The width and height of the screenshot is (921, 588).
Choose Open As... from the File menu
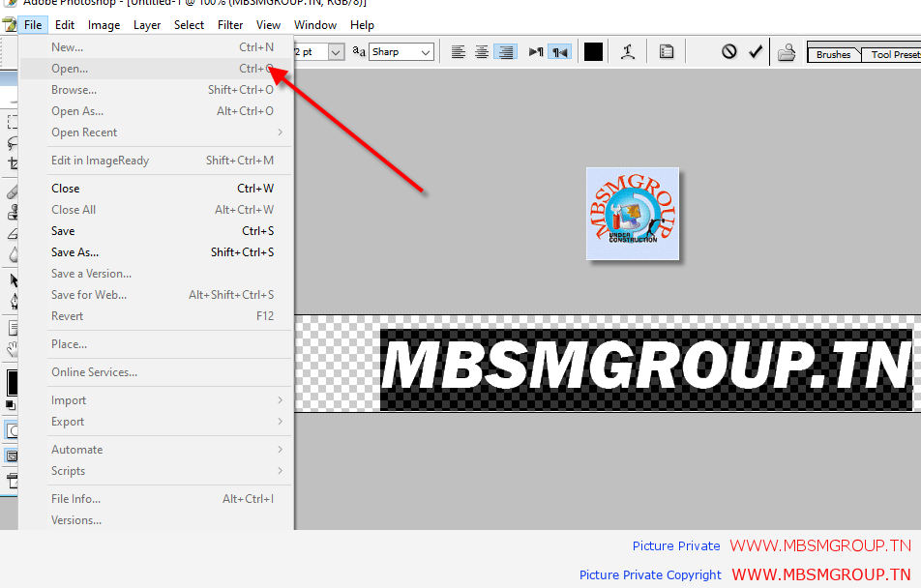(x=156, y=111)
